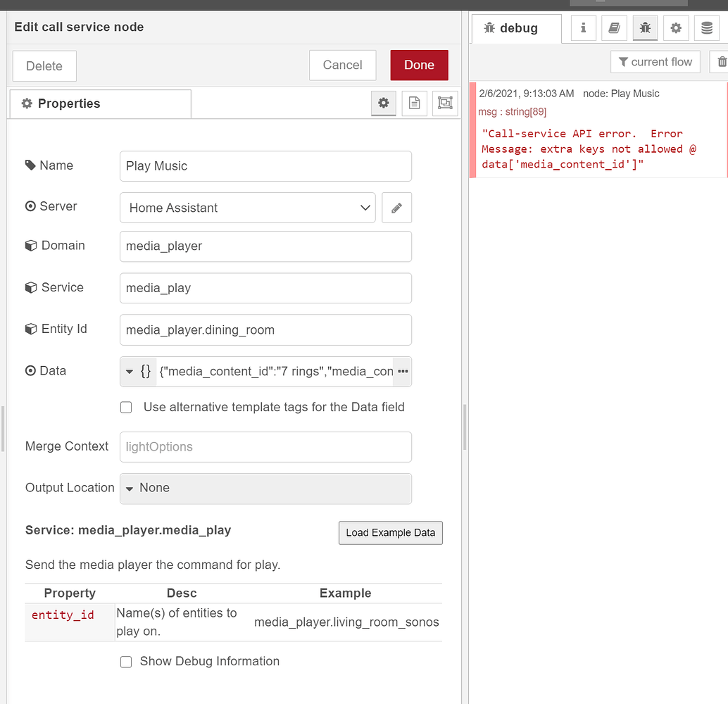The width and height of the screenshot is (728, 704).
Task: Edit the Entity Id field
Action: [265, 329]
